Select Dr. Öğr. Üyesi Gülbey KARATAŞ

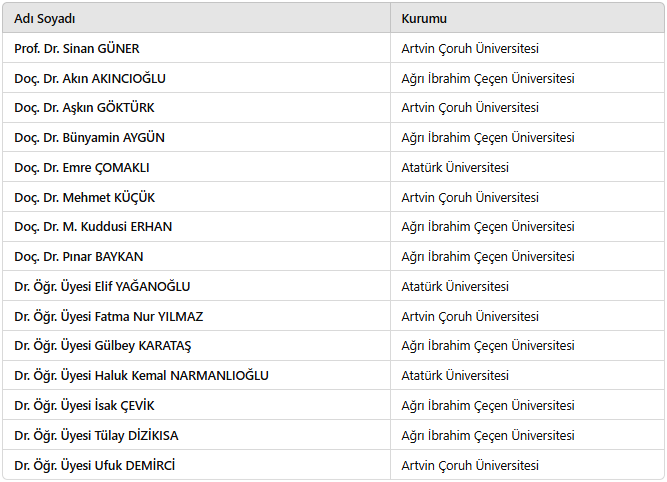point(102,346)
